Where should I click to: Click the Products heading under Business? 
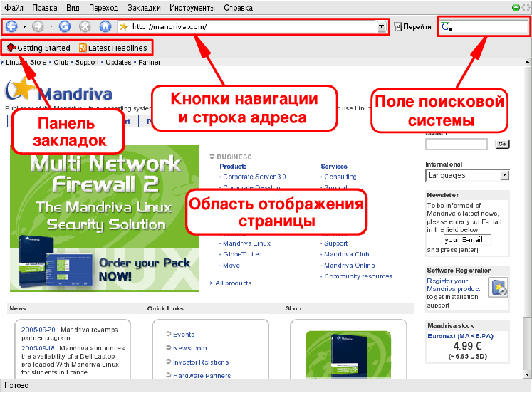[x=233, y=166]
